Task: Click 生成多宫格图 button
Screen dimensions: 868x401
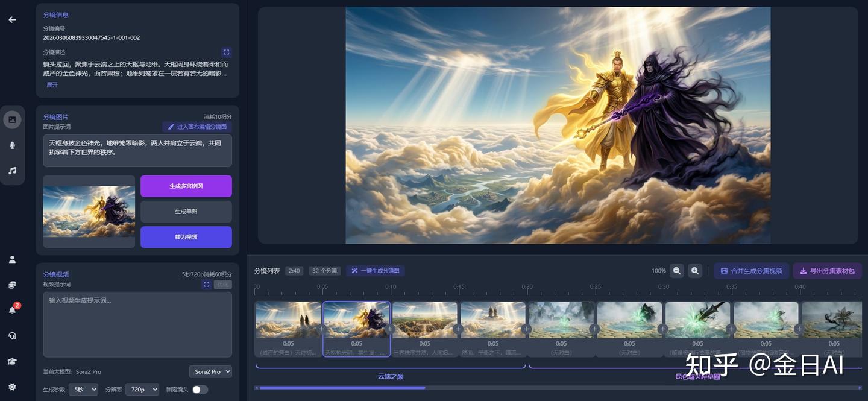Action: click(186, 186)
